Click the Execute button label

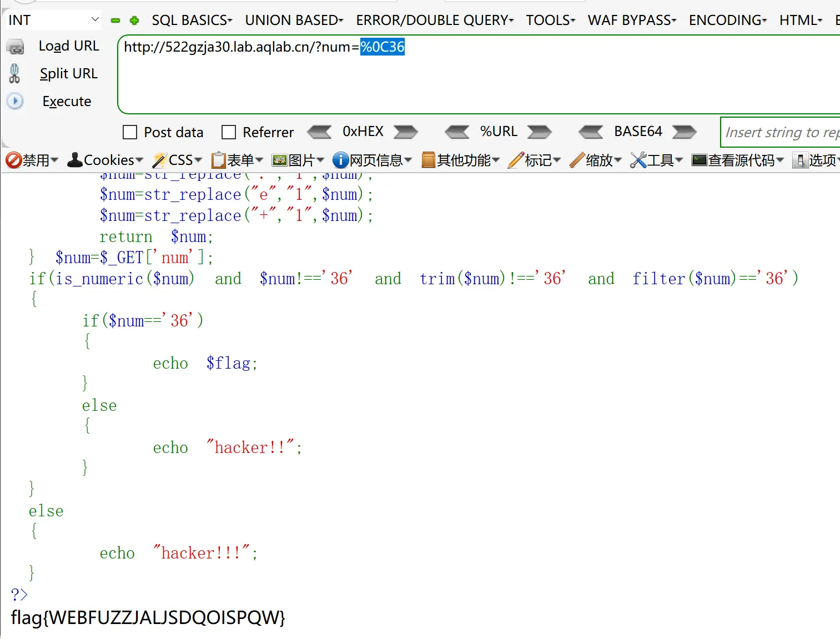click(67, 102)
